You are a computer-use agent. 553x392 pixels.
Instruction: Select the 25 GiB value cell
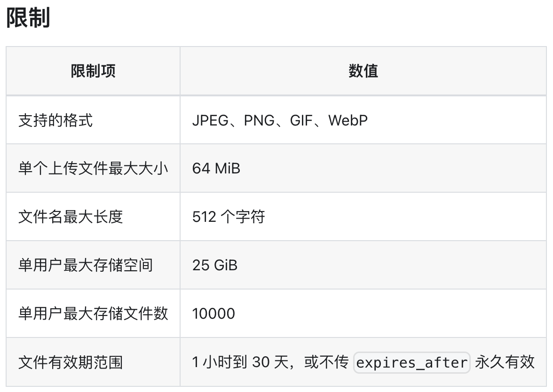click(363, 265)
